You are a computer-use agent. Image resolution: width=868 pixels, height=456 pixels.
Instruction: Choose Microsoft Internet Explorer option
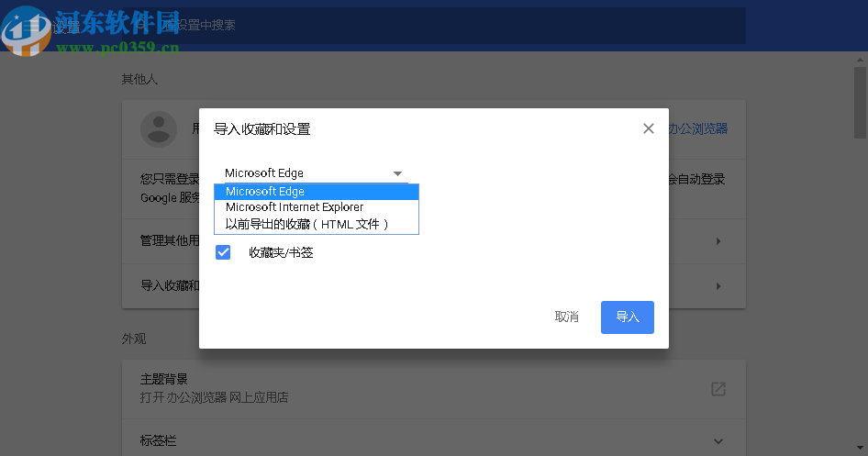316,207
